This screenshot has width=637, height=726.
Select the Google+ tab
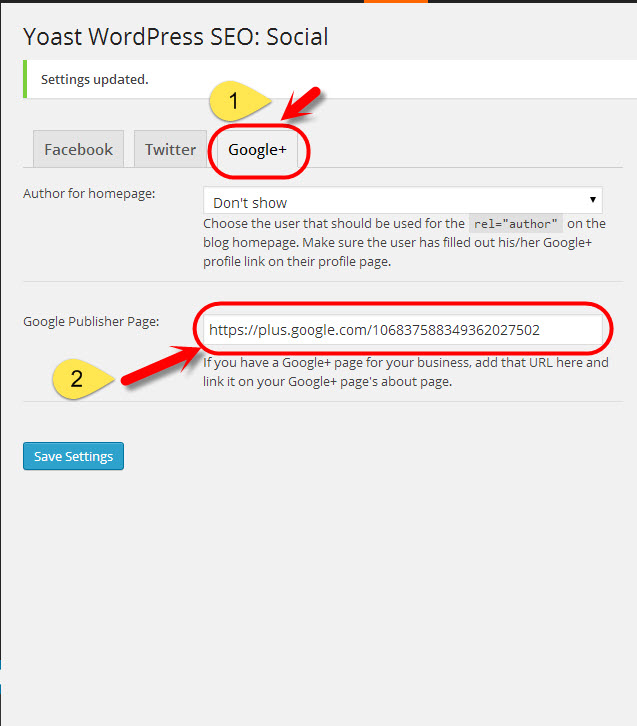tap(257, 150)
